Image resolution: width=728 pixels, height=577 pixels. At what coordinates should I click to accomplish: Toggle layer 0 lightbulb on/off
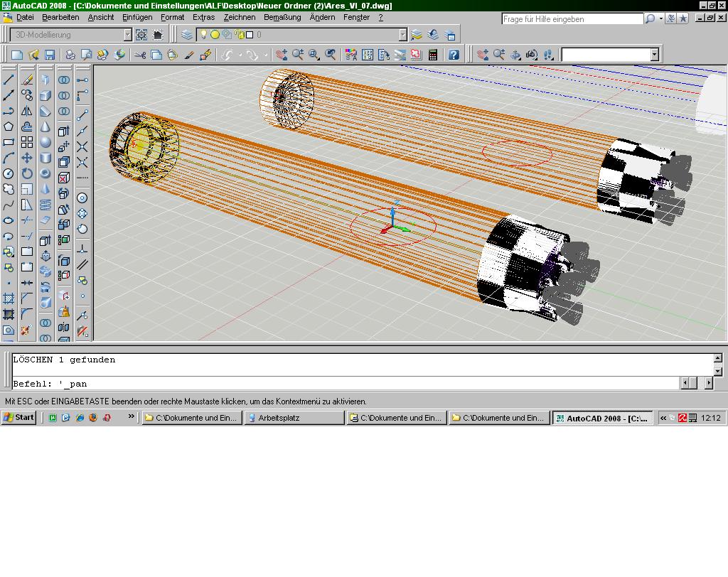[203, 34]
